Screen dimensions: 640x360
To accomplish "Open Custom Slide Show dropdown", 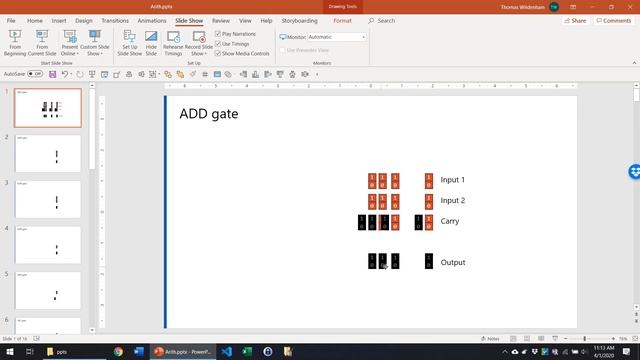I will pyautogui.click(x=95, y=43).
